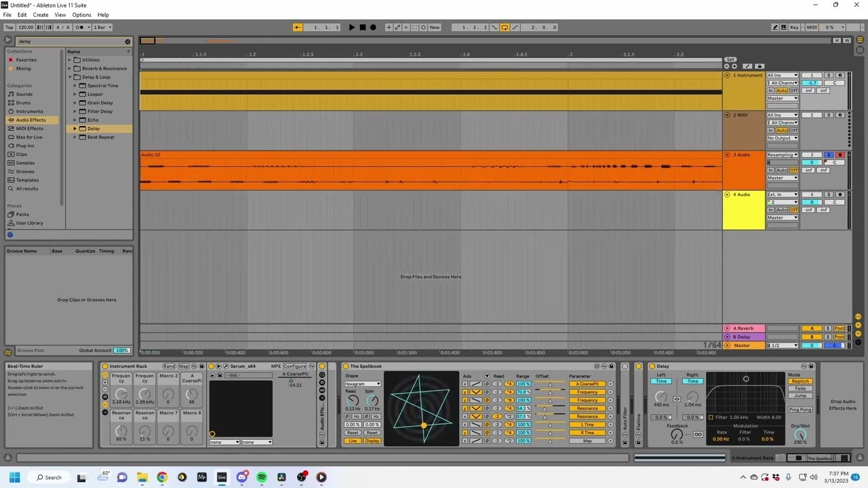The image size is (868, 488).
Task: Select Grain Delay in the browser list
Action: click(100, 102)
